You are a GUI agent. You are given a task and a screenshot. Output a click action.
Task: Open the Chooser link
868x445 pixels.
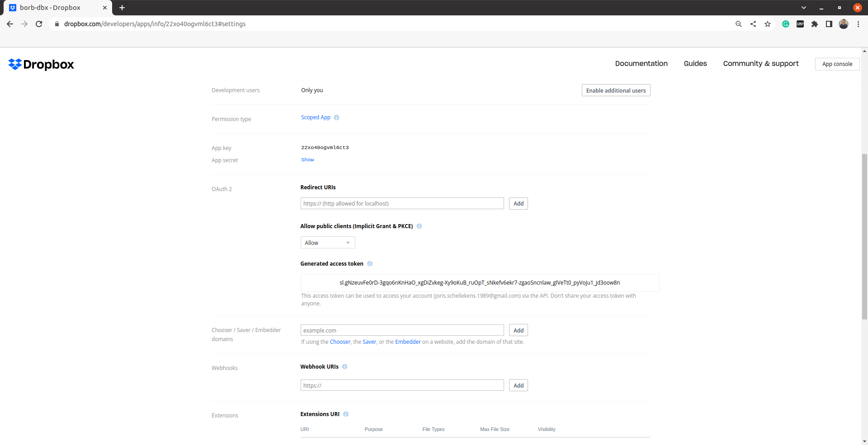tap(340, 342)
